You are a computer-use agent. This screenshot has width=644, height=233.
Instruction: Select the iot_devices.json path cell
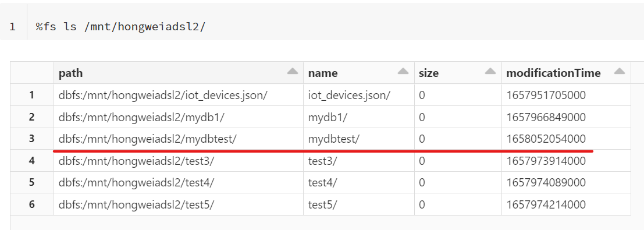[x=178, y=95]
